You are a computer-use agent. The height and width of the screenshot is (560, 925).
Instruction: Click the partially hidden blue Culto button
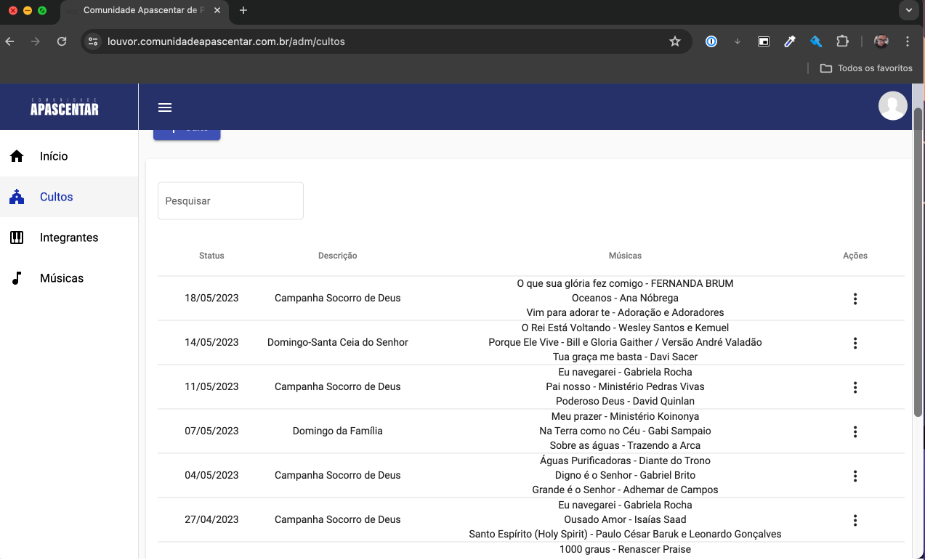tap(187, 134)
